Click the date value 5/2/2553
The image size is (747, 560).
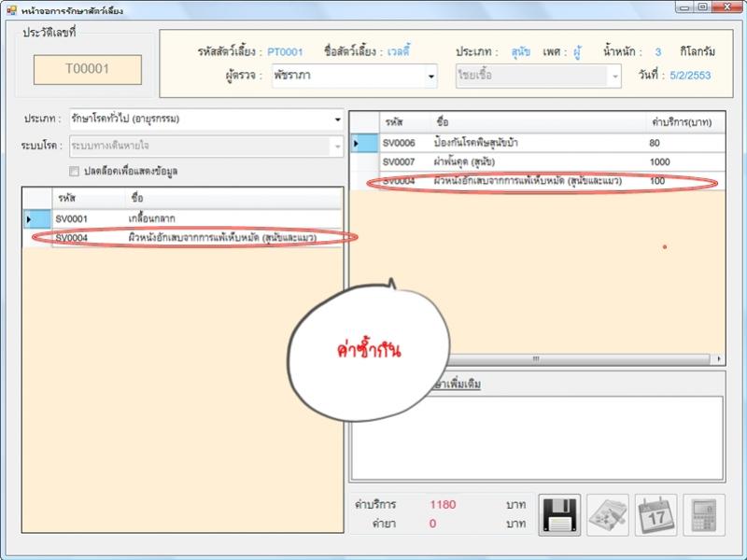tap(690, 76)
